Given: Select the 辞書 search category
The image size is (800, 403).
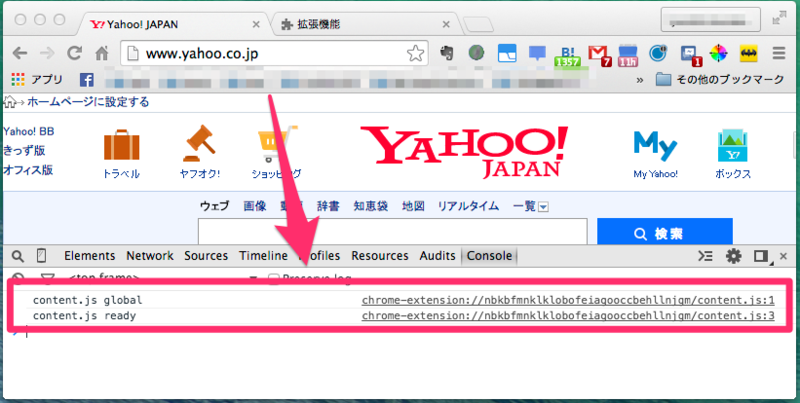Looking at the screenshot, I should coord(328,206).
